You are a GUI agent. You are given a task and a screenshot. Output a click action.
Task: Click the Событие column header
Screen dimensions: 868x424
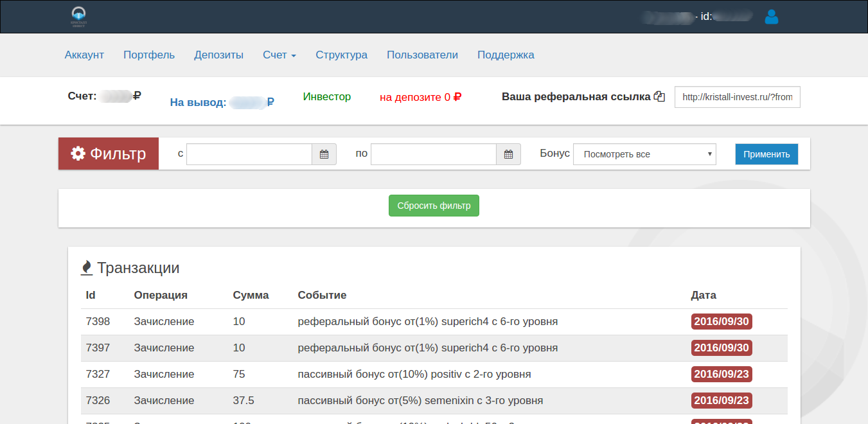coord(322,296)
